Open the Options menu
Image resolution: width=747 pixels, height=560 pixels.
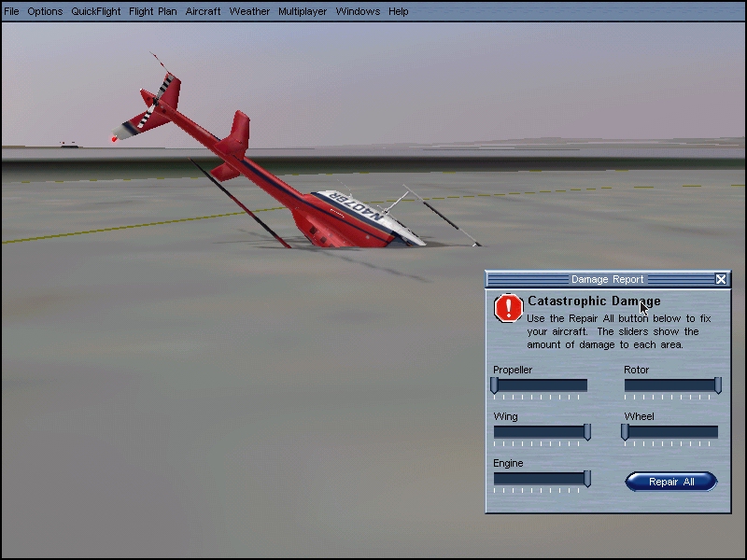[x=45, y=11]
